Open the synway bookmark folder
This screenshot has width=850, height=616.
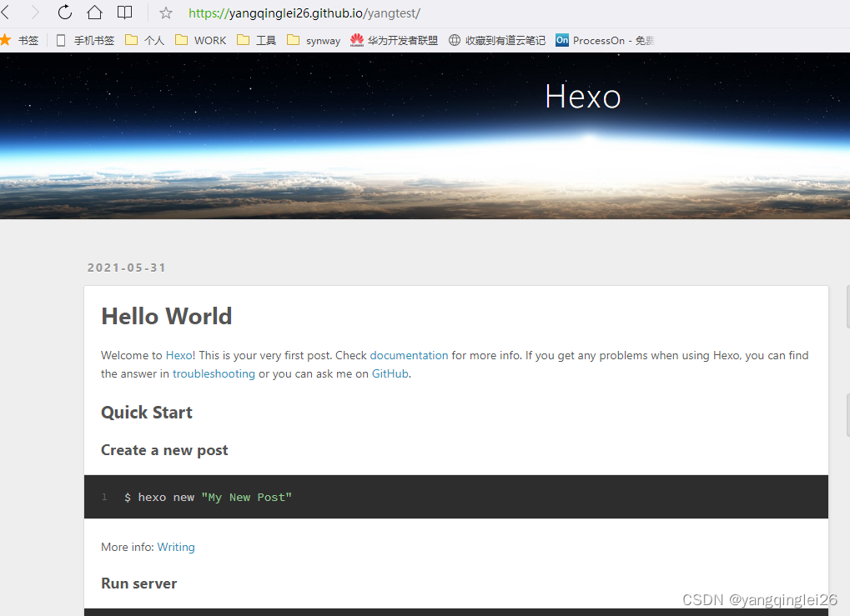(x=314, y=40)
